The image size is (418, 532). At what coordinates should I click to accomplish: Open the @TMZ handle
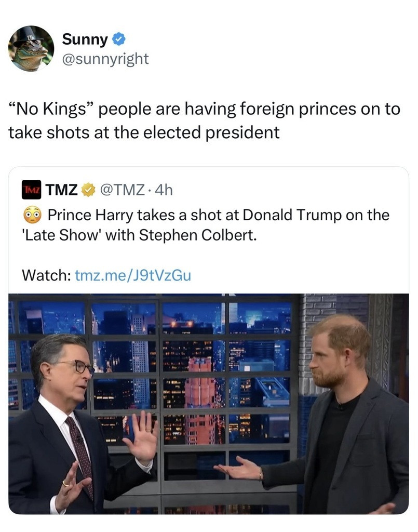[x=122, y=190]
